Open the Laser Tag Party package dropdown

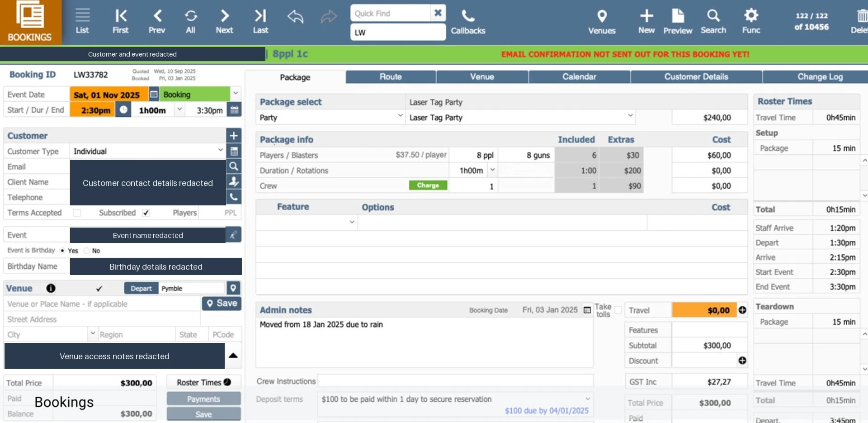pos(630,116)
